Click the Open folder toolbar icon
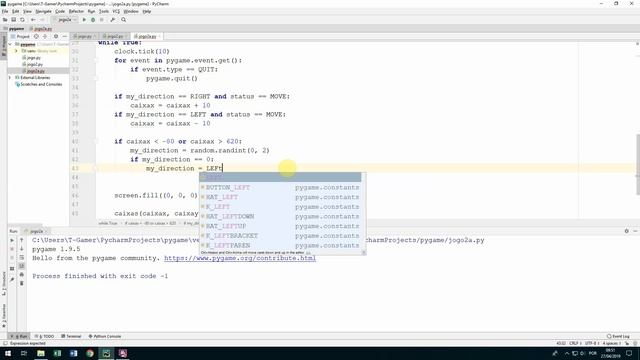This screenshot has height=360, width=640. click(x=5, y=20)
